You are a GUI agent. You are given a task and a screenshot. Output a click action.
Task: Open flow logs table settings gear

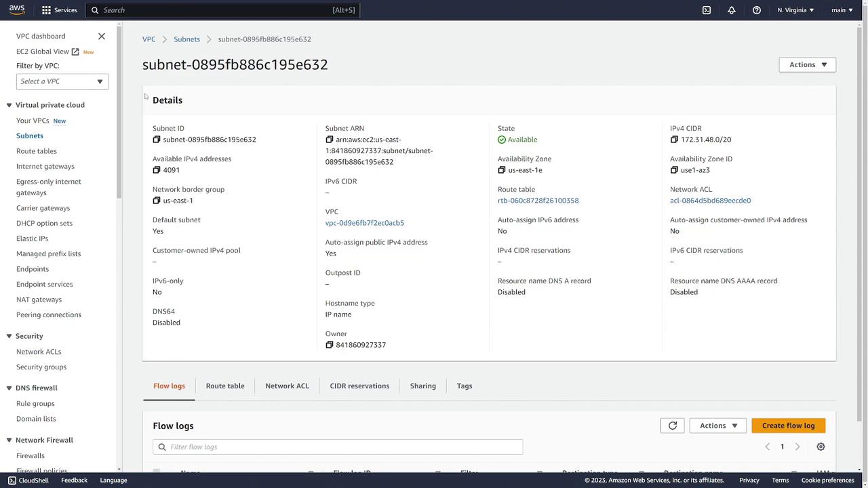(821, 447)
